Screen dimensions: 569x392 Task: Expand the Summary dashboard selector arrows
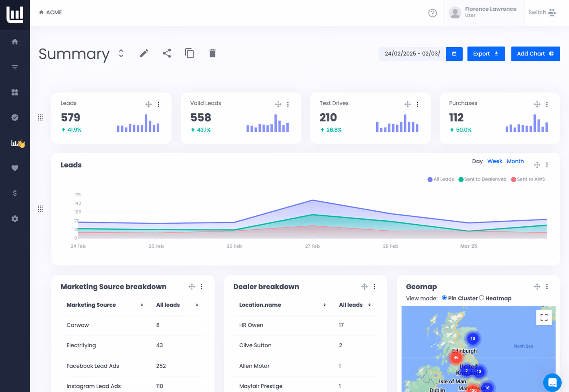[x=121, y=53]
